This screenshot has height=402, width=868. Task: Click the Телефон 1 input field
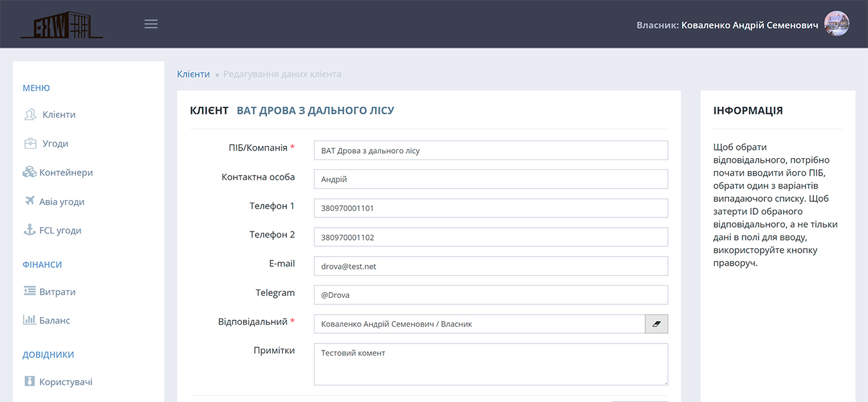[x=490, y=208]
